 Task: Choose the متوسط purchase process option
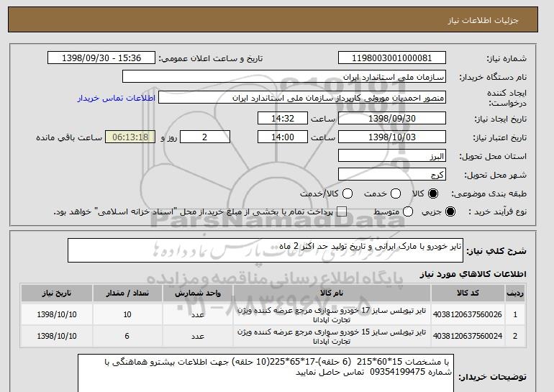click(x=408, y=212)
